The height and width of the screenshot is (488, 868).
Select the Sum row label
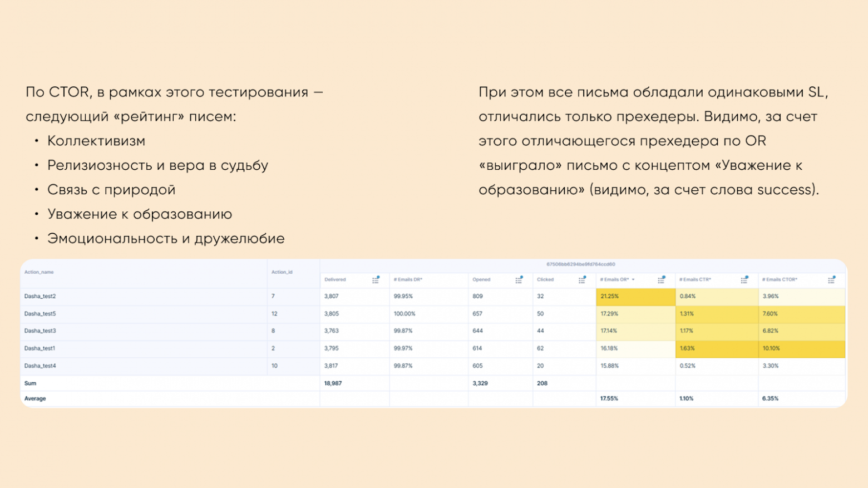pyautogui.click(x=30, y=383)
